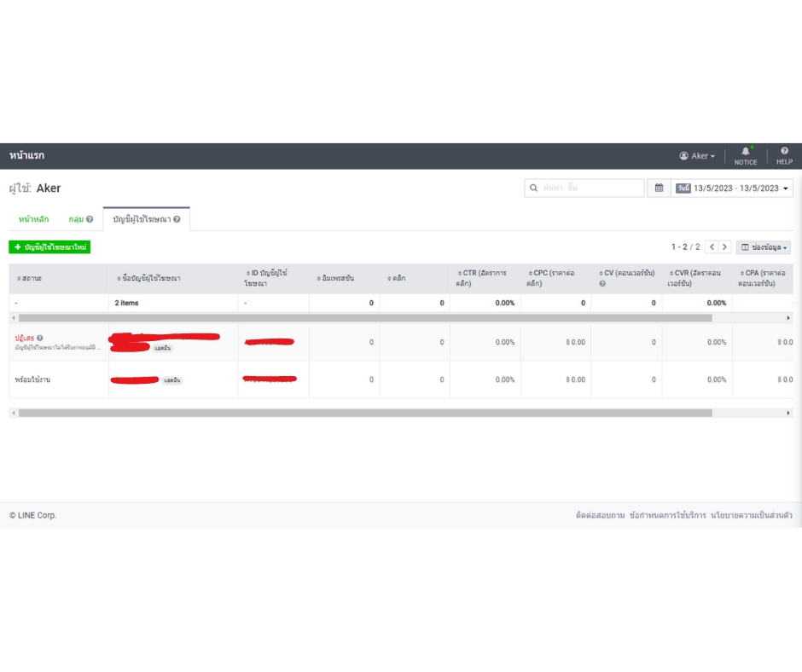Click help icon next to บัญชีผู้ใช้โฆษณา tab
This screenshot has height=672, width=802.
[177, 219]
